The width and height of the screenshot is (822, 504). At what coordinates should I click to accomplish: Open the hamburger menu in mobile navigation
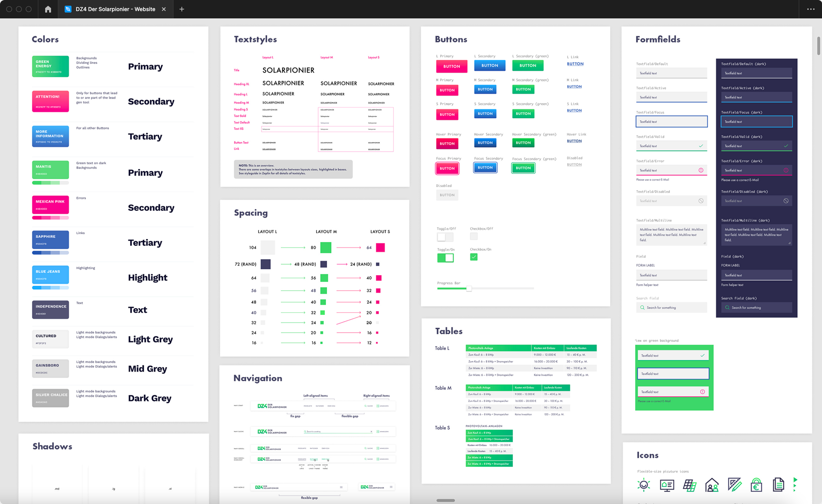(x=341, y=487)
